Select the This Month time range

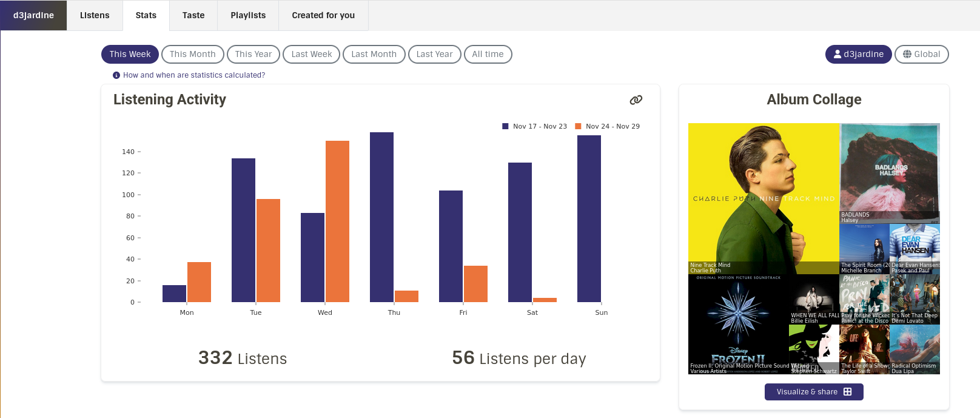[192, 54]
